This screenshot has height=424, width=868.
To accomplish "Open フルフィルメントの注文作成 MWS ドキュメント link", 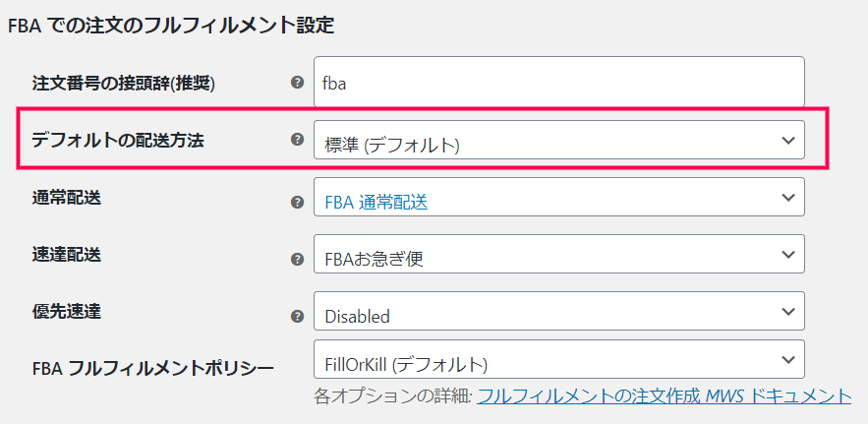I will 664,396.
